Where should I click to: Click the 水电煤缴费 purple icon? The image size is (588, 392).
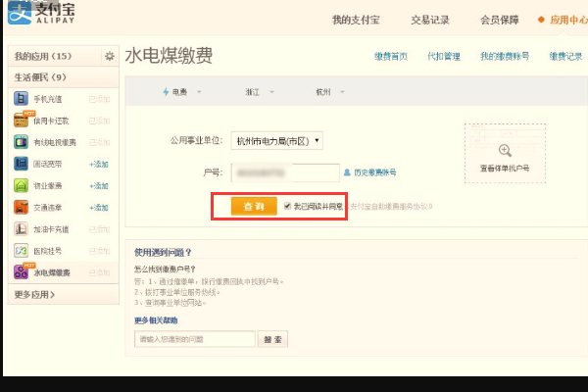(x=21, y=272)
